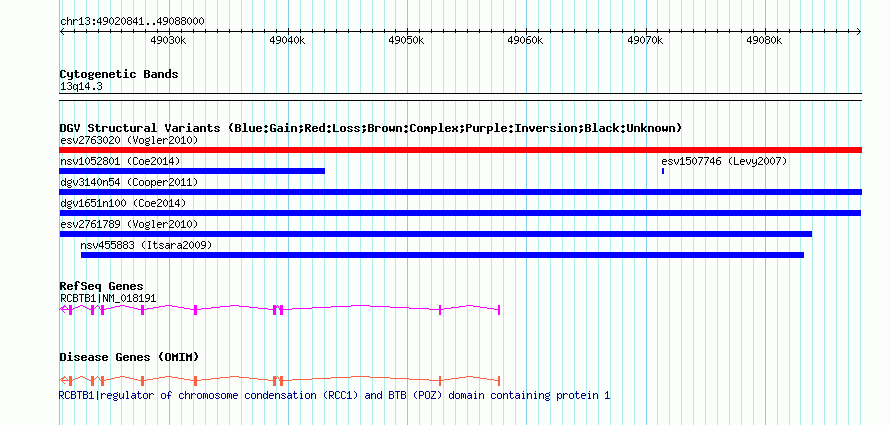
Task: Select the dgv1651n100 (Coe2014) label
Action: [123, 203]
